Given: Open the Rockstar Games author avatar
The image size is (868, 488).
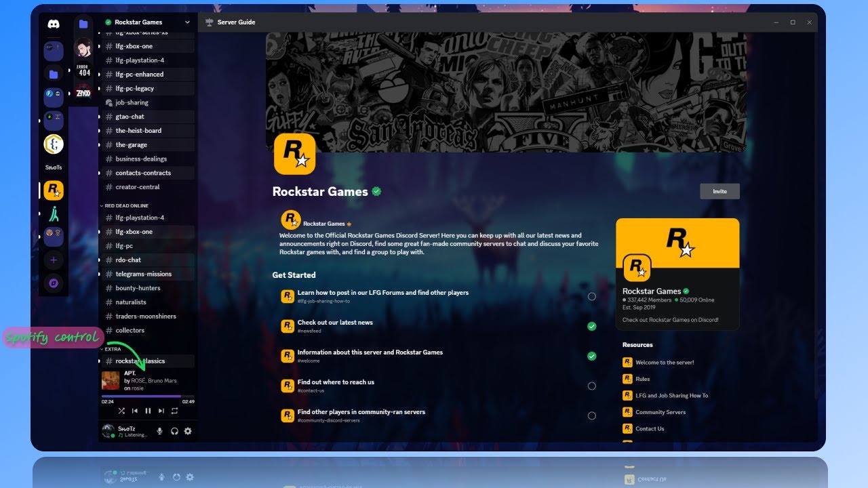Looking at the screenshot, I should 291,220.
